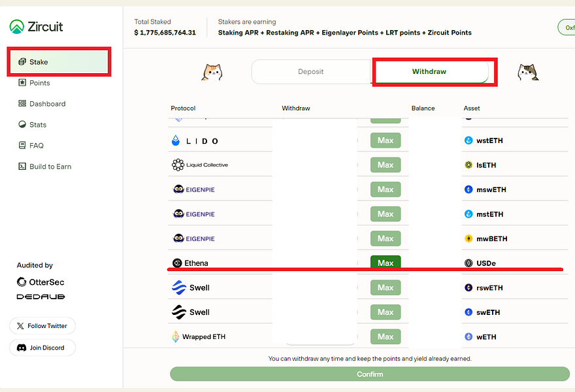Click the Total Staked amount
The image size is (575, 392).
165,33
